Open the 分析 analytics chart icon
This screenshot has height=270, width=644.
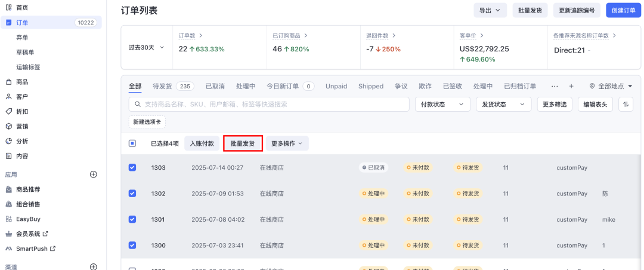pyautogui.click(x=8, y=141)
